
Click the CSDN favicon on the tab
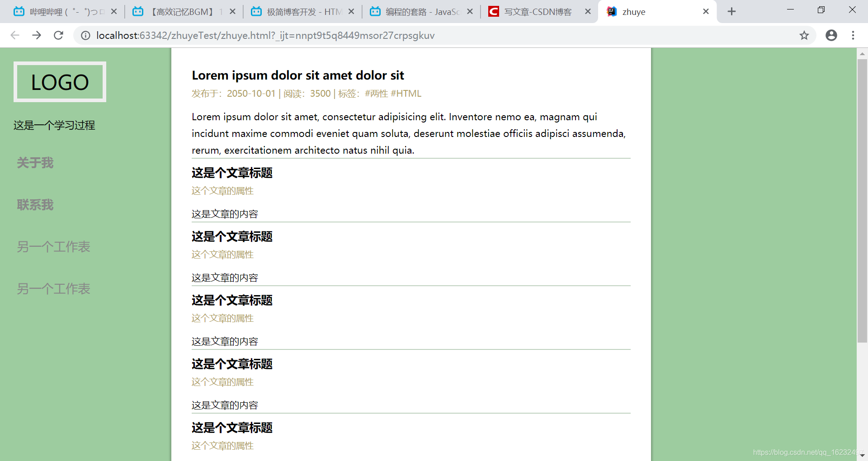[x=493, y=12]
